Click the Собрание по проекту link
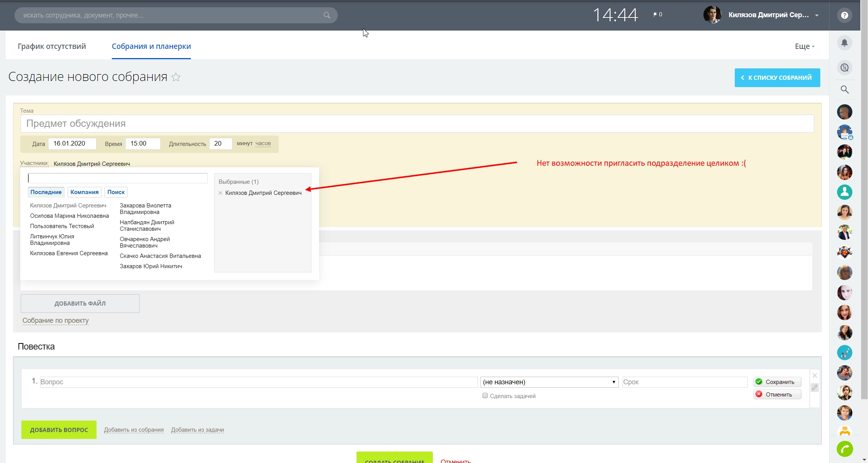This screenshot has width=868, height=463. point(56,321)
